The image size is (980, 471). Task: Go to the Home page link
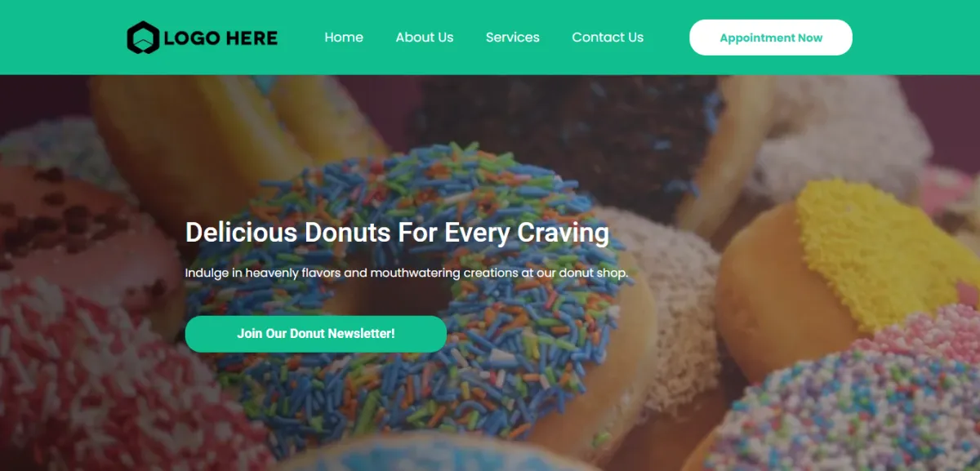pyautogui.click(x=344, y=38)
